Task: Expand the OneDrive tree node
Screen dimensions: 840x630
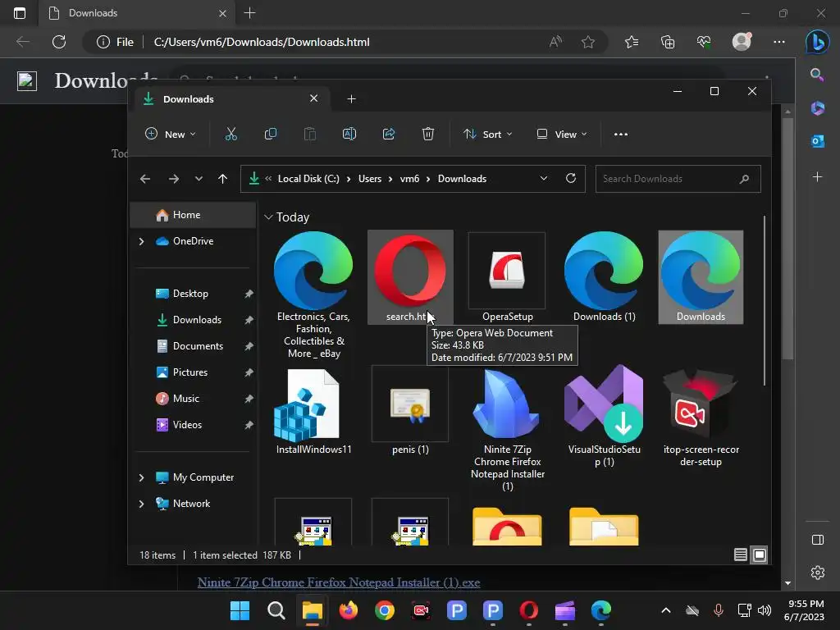Action: coord(141,242)
